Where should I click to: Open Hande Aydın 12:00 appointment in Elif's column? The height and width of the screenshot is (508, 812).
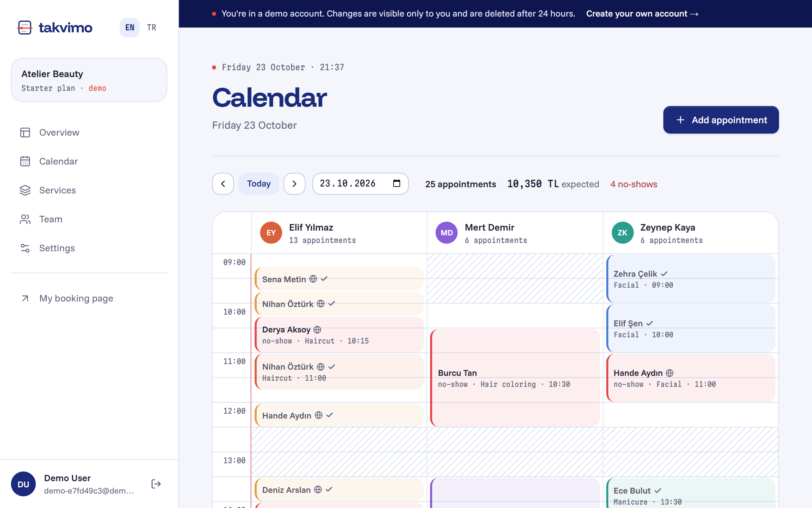click(x=339, y=415)
